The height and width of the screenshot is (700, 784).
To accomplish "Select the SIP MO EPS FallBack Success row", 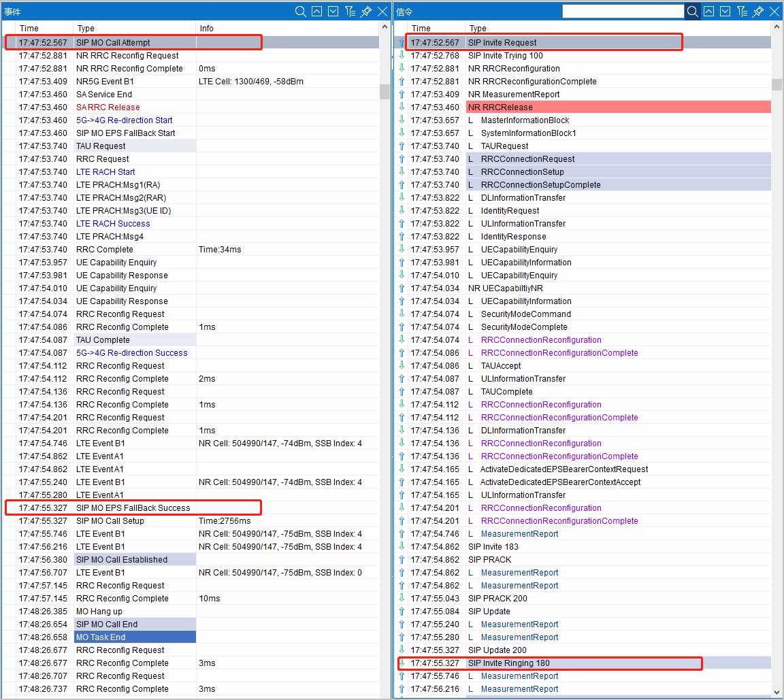I will (x=133, y=507).
